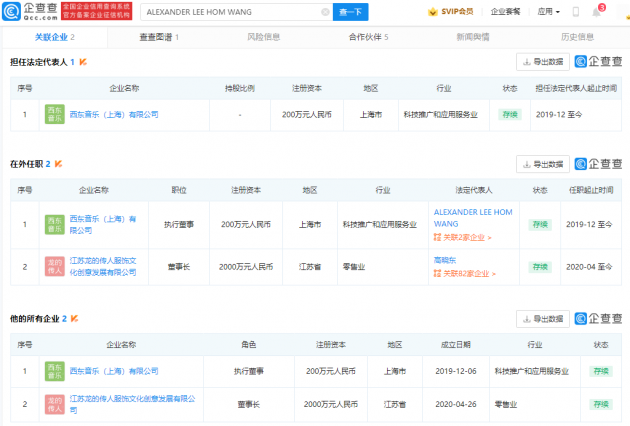630x426 pixels.
Task: Click the SVIP会员 crown icon
Action: (x=432, y=12)
